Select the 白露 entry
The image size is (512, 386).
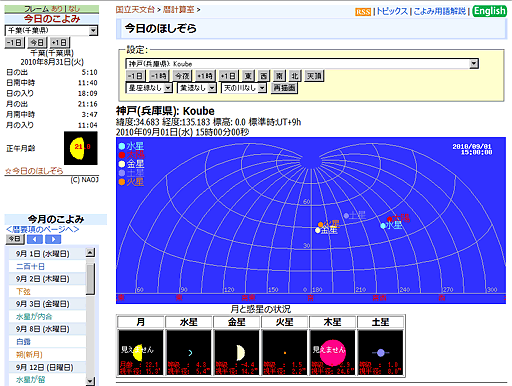coord(23,342)
